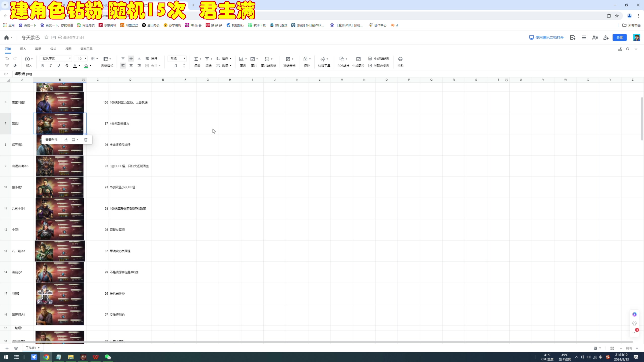Toggle underline formatting U
This screenshot has width=644, height=362.
coord(59,66)
